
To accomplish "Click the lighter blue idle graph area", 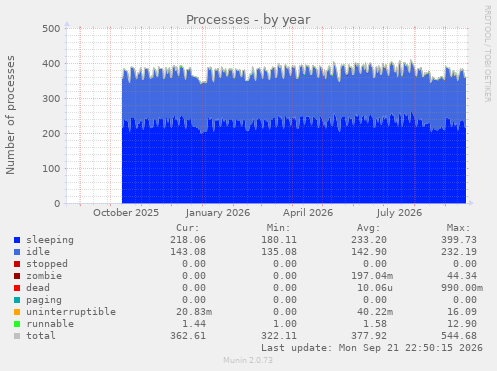I will click(x=293, y=98).
